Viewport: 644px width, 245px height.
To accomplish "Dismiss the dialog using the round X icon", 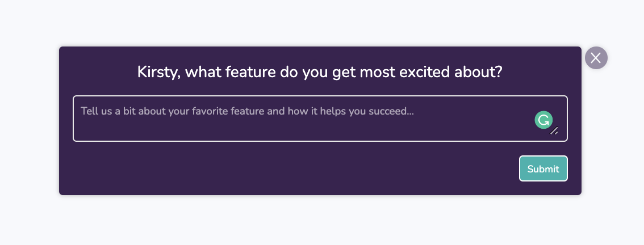I will tap(596, 58).
